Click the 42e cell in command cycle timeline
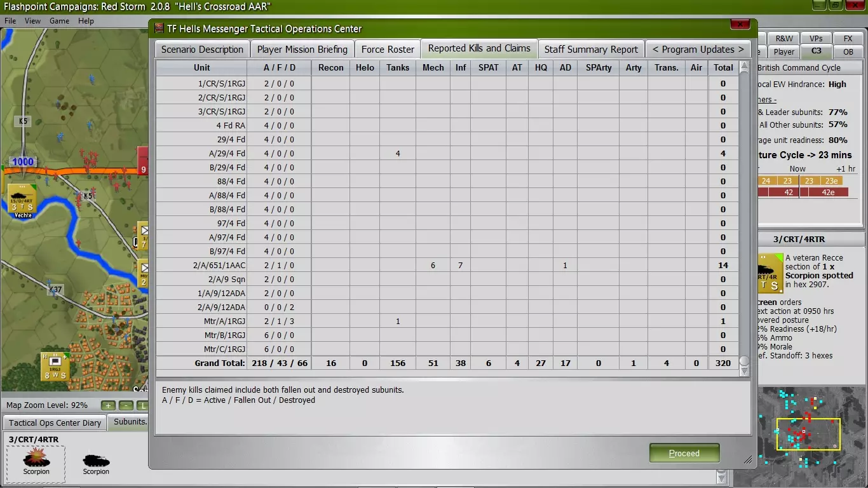Viewport: 868px width, 488px height. (828, 193)
